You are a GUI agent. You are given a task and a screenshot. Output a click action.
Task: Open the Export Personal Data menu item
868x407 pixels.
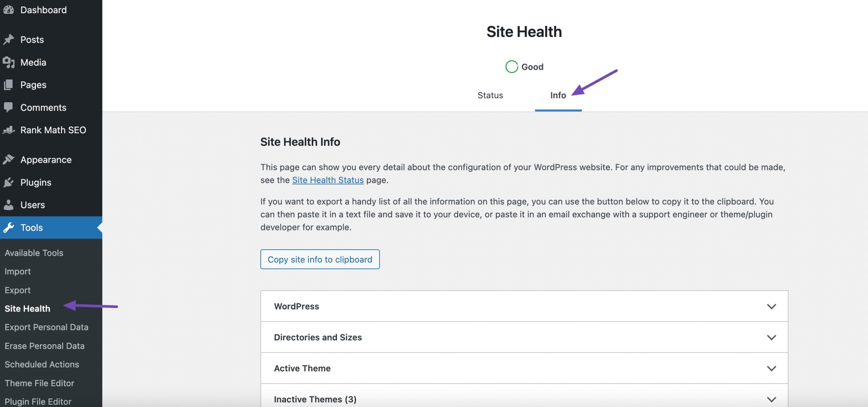[46, 327]
